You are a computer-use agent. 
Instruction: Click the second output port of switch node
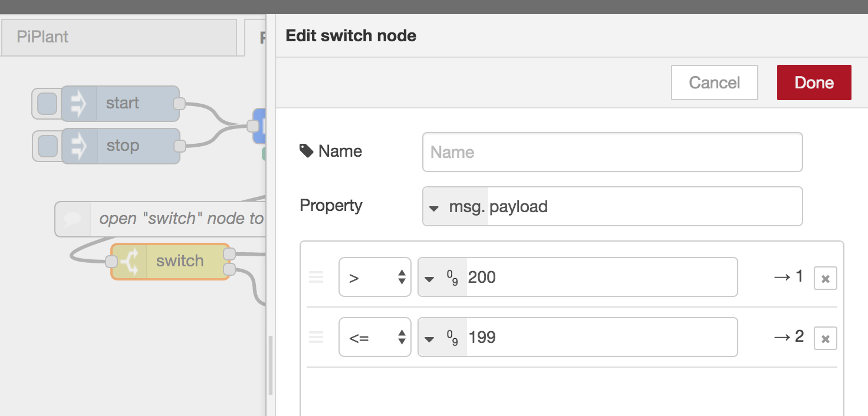(229, 270)
